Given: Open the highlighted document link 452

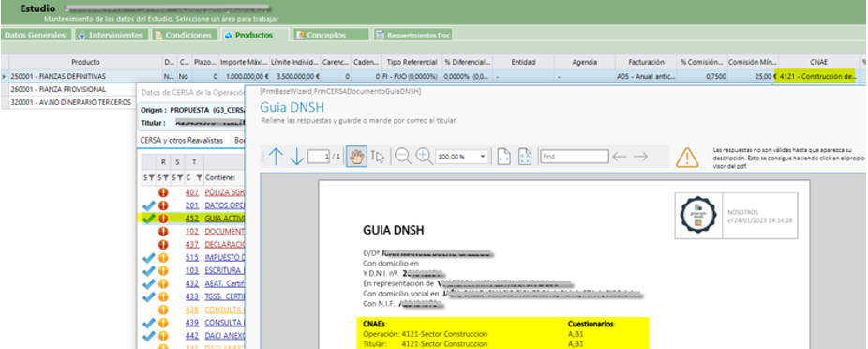Looking at the screenshot, I should [192, 219].
